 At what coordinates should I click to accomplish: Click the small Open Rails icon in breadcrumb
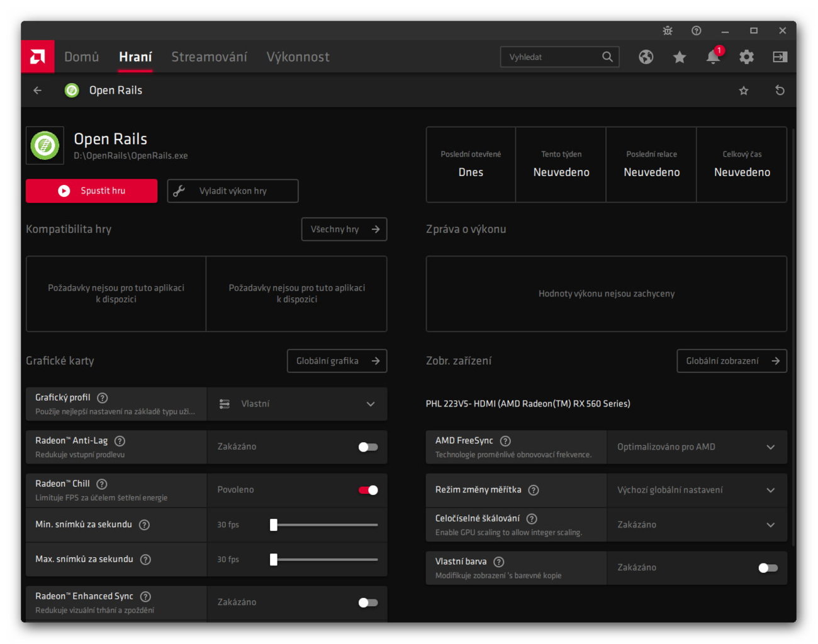(72, 91)
